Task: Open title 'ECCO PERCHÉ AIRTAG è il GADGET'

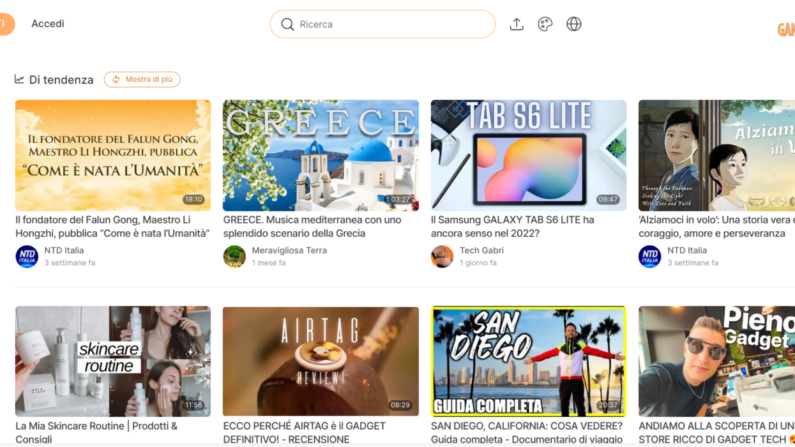Action: point(304,426)
